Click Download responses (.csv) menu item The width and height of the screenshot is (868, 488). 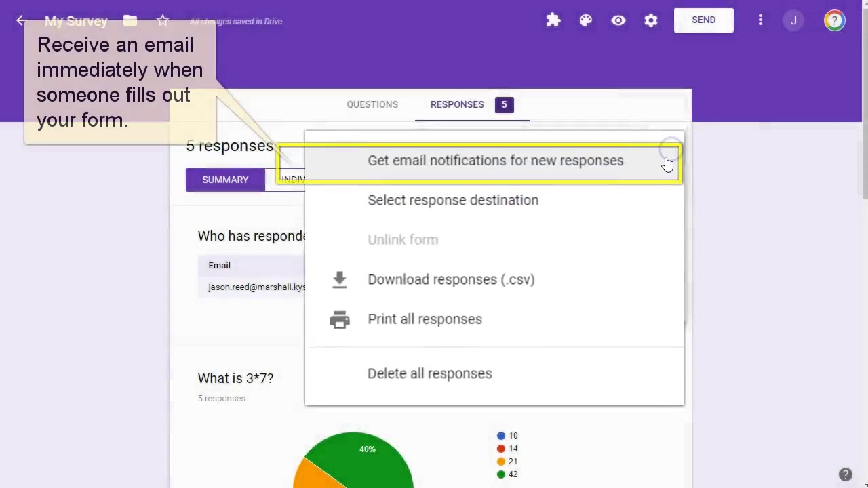[494, 279]
